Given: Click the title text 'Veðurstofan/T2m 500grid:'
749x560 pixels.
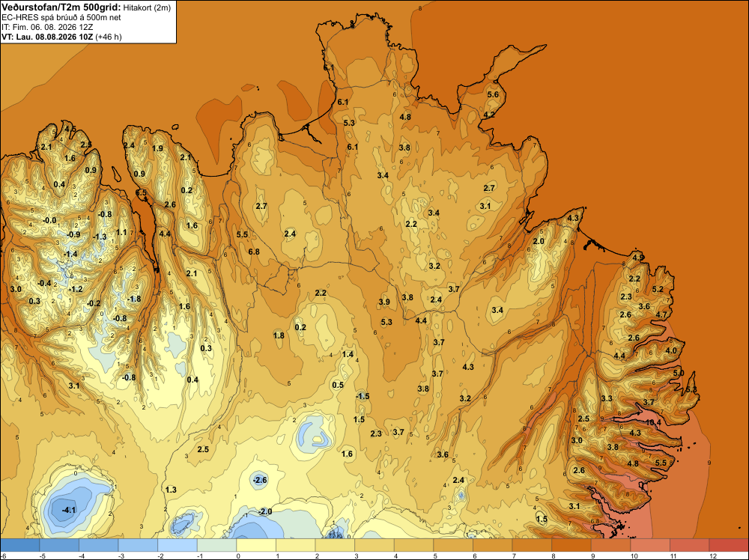Looking at the screenshot, I should click(x=61, y=7).
